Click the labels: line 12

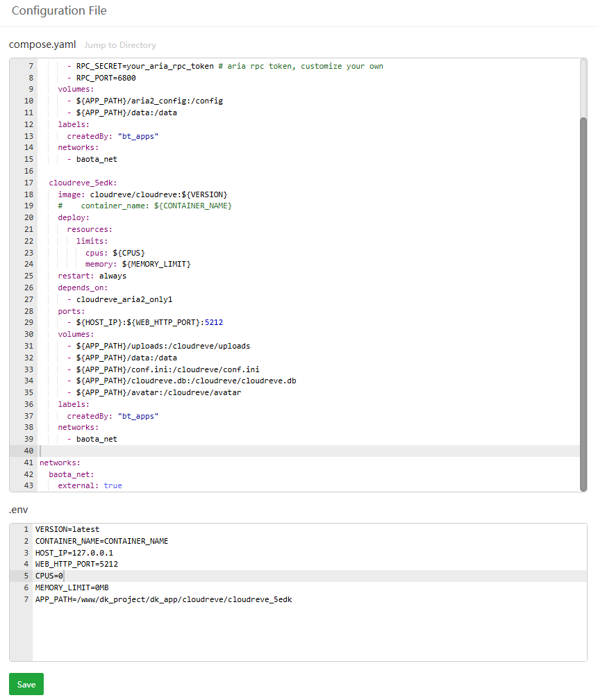click(x=74, y=124)
